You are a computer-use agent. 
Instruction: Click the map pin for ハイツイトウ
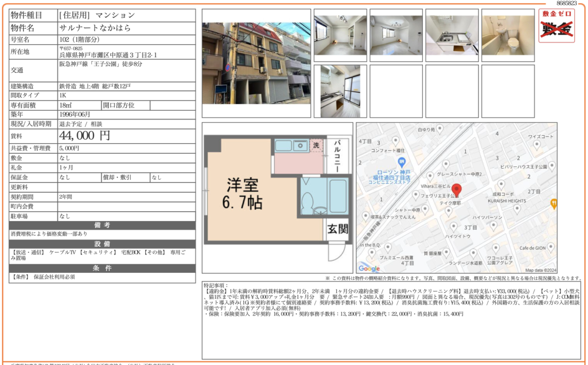pyautogui.click(x=454, y=227)
